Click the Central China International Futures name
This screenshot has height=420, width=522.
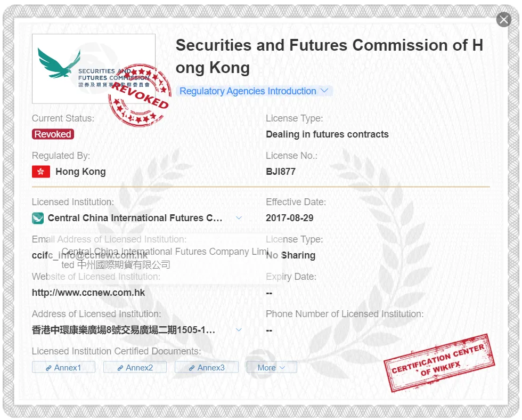pyautogui.click(x=135, y=218)
